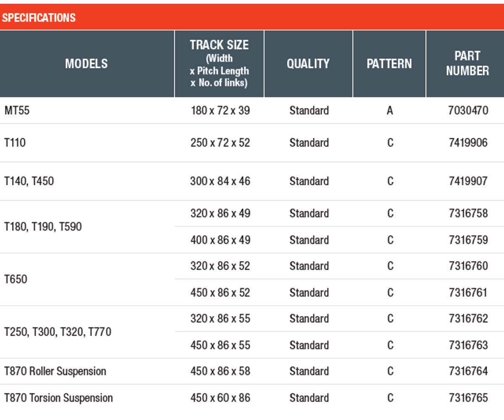Select the T870 Roller Suspension row
The height and width of the screenshot is (420, 504).
(x=252, y=371)
